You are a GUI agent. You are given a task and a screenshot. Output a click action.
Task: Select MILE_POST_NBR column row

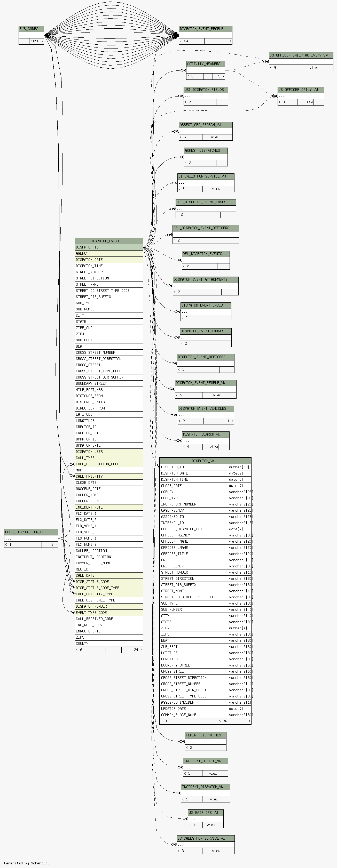[109, 390]
